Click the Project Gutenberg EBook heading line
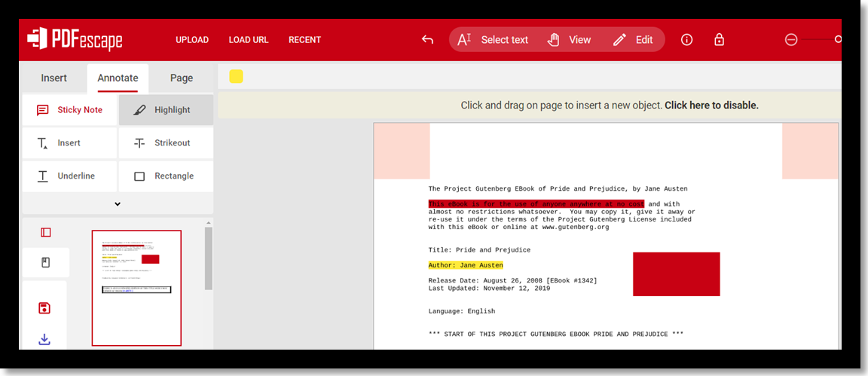 pyautogui.click(x=558, y=189)
